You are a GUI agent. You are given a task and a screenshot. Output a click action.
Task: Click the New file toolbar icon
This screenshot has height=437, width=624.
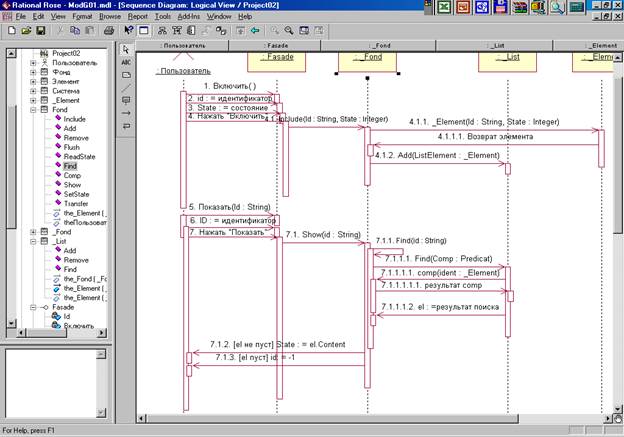[10, 31]
